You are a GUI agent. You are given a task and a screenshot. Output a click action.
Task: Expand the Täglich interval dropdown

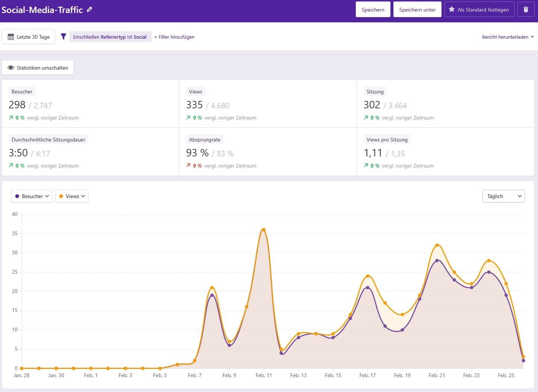[x=503, y=196]
